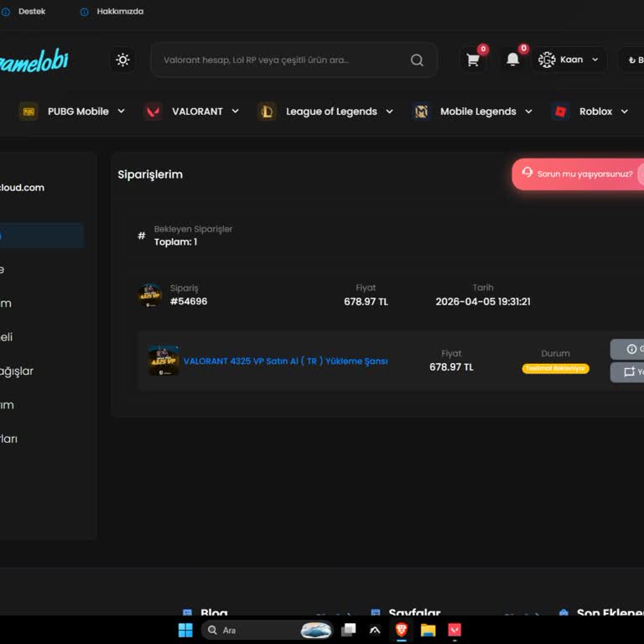644x644 pixels.
Task: Open order #54696 thumbnail
Action: (x=150, y=295)
